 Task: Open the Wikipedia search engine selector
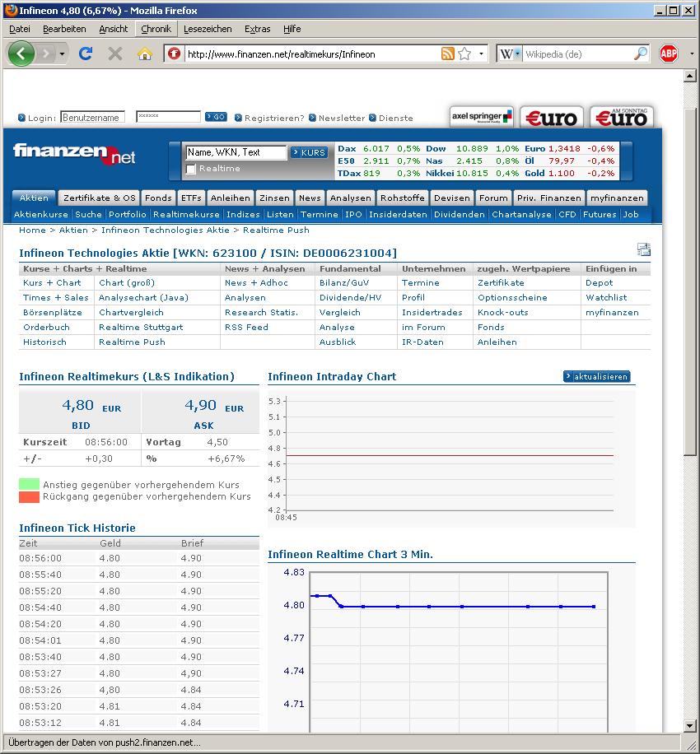510,54
